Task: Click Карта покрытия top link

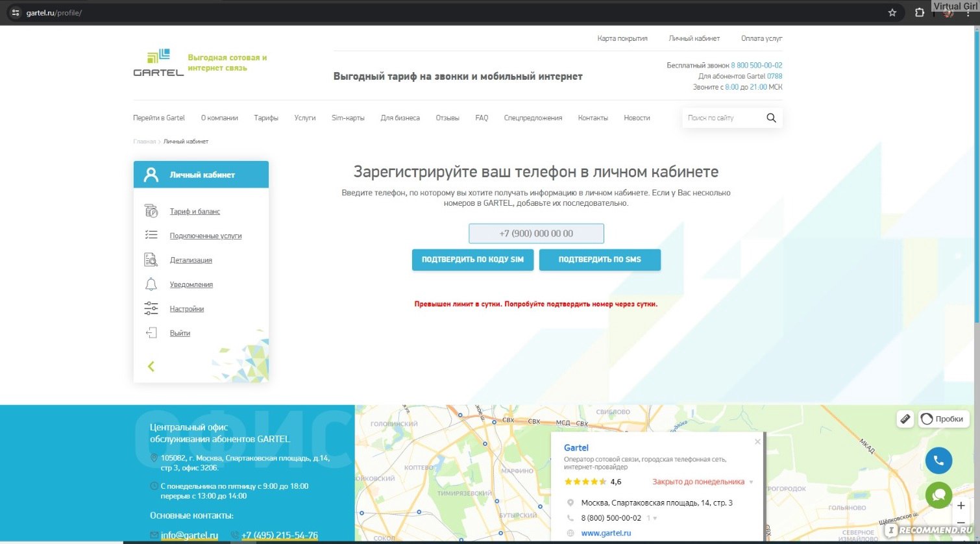Action: (622, 38)
